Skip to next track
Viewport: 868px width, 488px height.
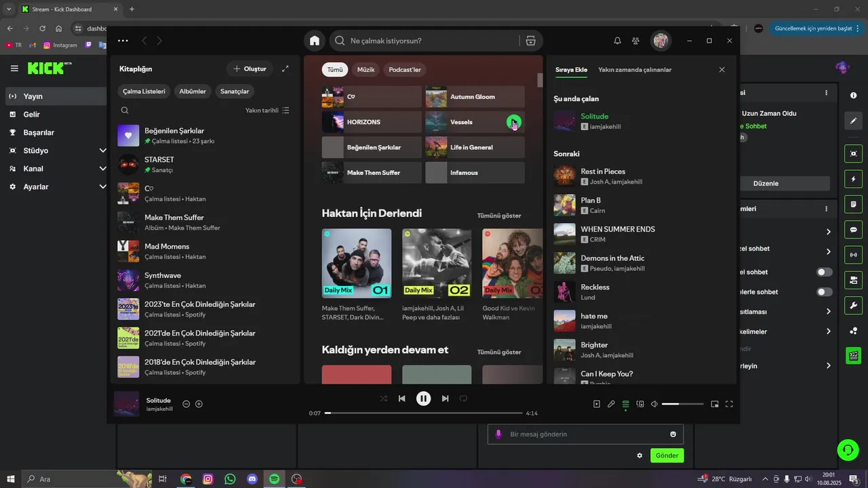445,399
